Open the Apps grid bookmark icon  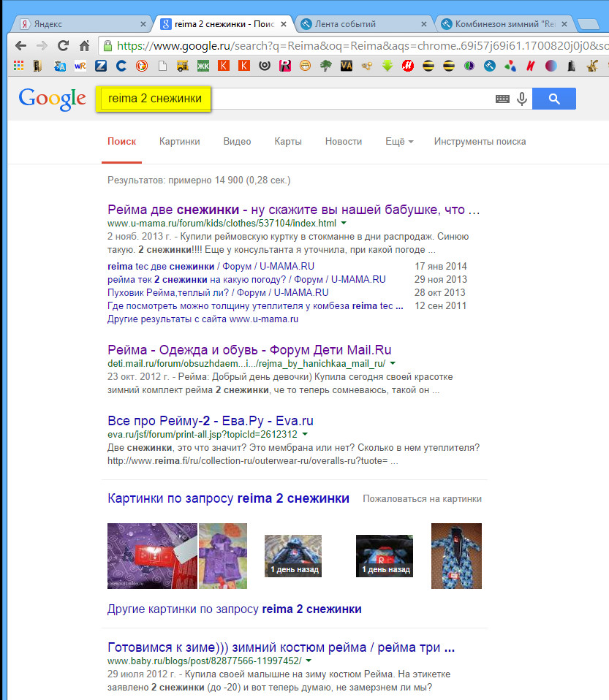click(x=18, y=66)
